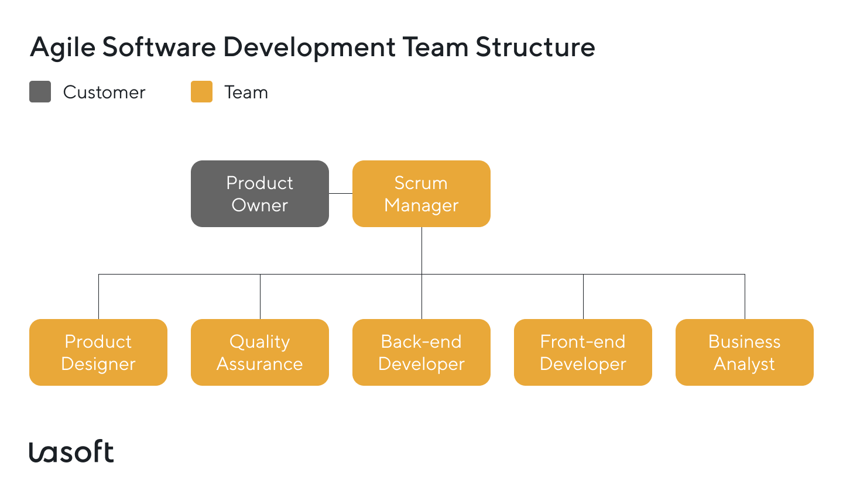Screen dimensions: 843x504
Task: Expand the Business Analyst node
Action: (744, 352)
